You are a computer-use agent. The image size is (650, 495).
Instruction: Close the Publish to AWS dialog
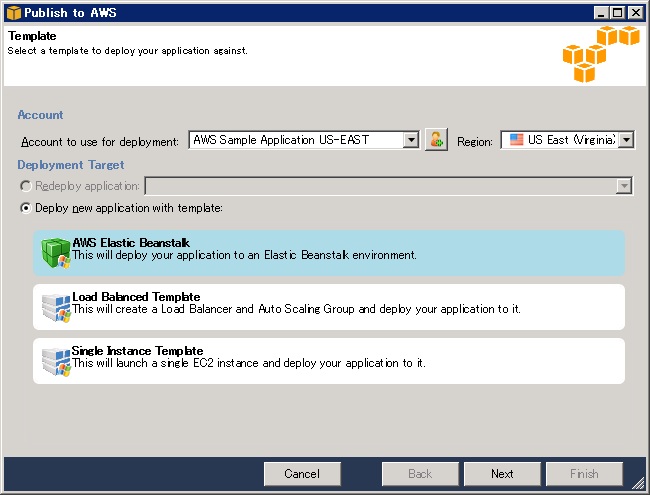tap(635, 12)
